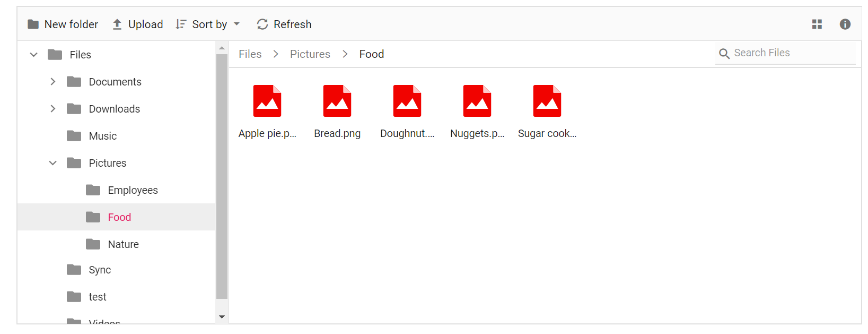Click the search magnifier icon

pos(724,53)
